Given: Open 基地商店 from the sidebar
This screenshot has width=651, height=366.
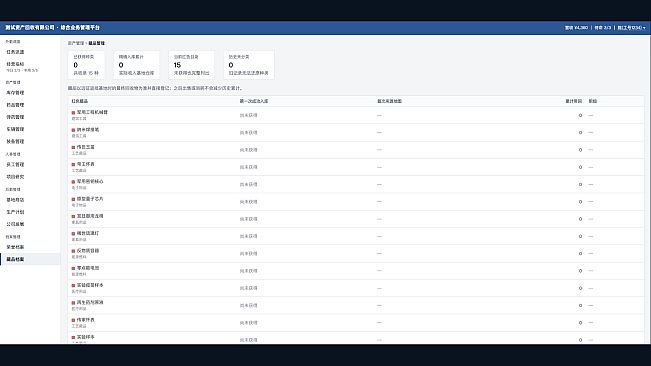Looking at the screenshot, I should 15,200.
